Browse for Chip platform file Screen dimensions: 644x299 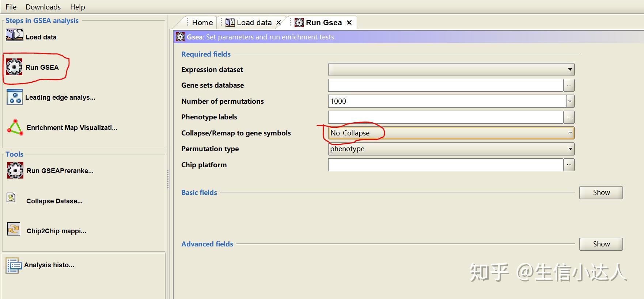point(569,165)
